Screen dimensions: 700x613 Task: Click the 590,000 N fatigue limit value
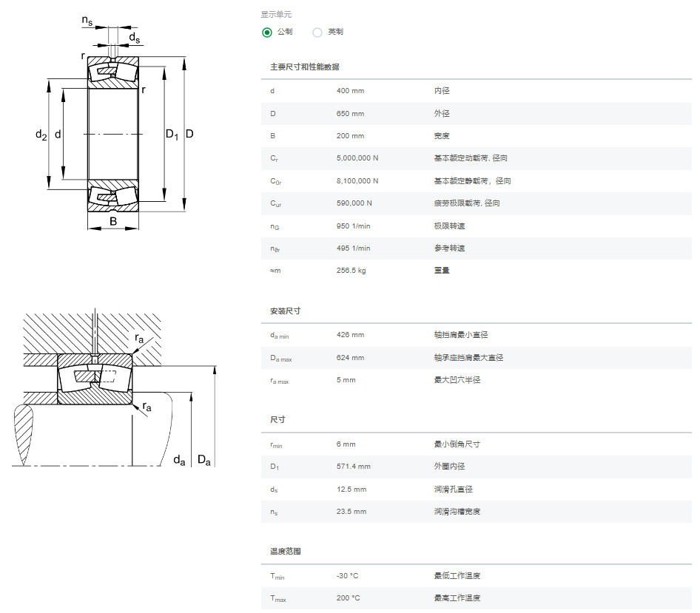click(354, 203)
